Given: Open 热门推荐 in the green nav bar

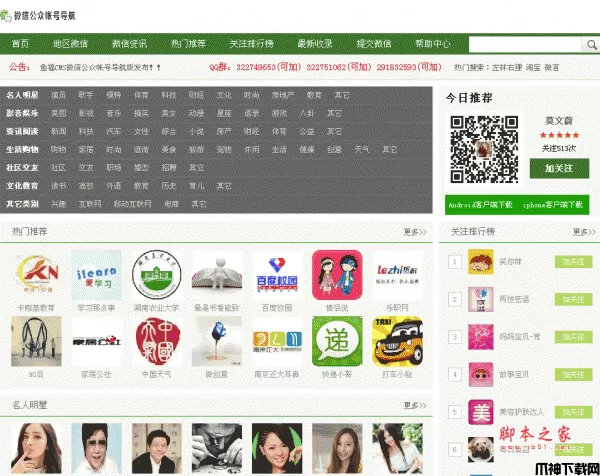Looking at the screenshot, I should pos(188,44).
